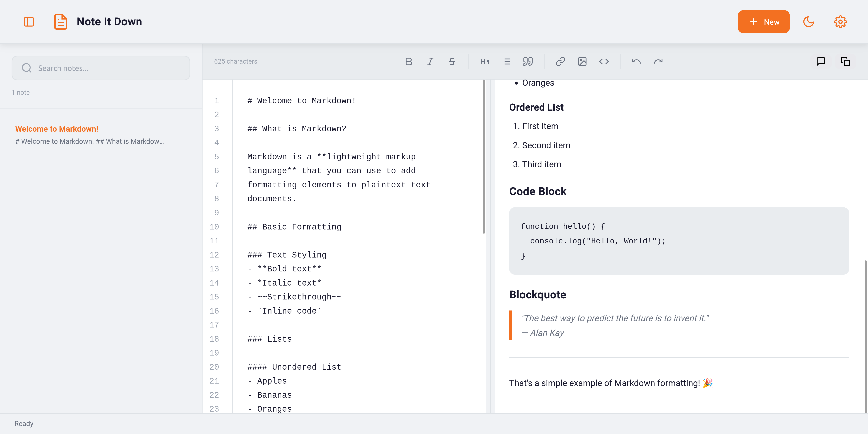
Task: Click the Search notes field
Action: click(x=101, y=68)
